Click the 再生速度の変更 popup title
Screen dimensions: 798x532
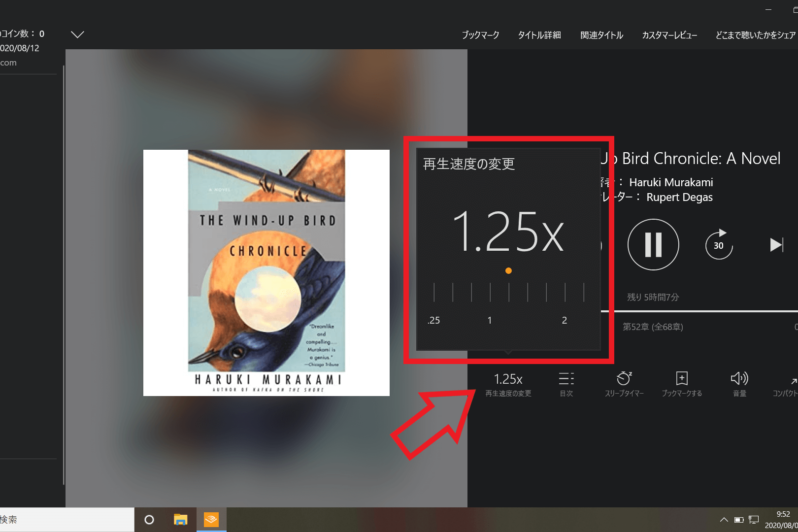tap(469, 164)
